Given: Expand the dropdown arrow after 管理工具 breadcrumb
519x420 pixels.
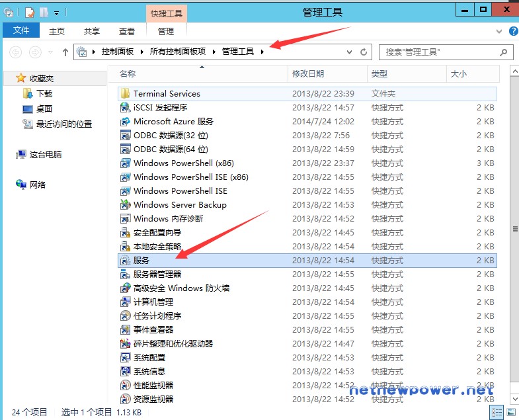Looking at the screenshot, I should 262,52.
